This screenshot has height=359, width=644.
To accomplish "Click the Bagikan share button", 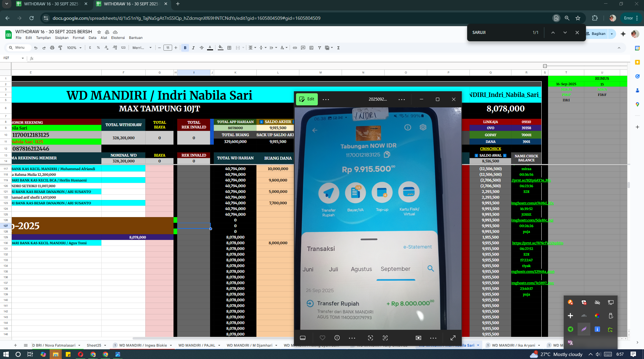I will point(597,34).
